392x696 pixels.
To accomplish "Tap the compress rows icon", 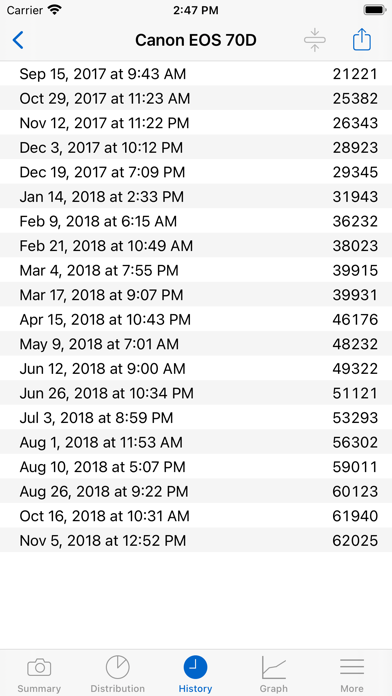I will 315,40.
